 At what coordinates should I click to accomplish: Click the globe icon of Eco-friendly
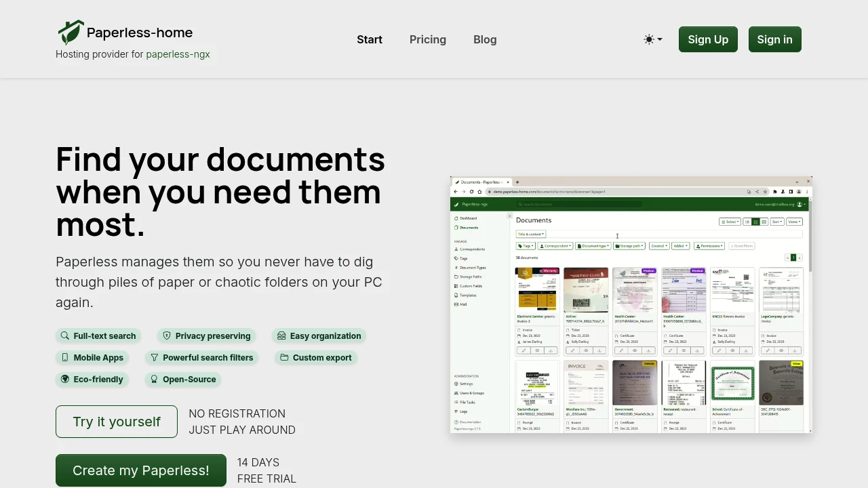click(x=65, y=379)
